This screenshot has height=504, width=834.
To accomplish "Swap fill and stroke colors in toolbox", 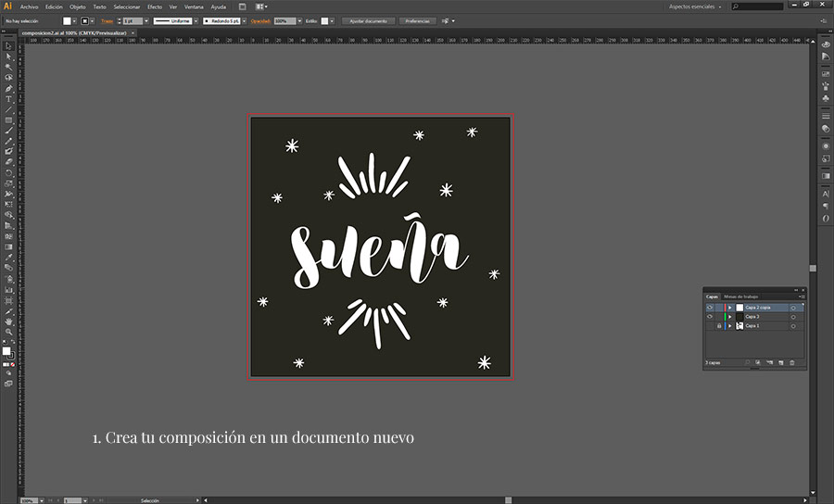I will tap(13, 343).
